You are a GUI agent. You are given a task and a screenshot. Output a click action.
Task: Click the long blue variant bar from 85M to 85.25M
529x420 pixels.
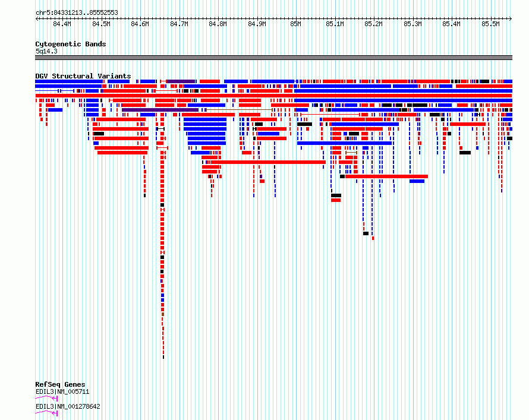point(345,143)
